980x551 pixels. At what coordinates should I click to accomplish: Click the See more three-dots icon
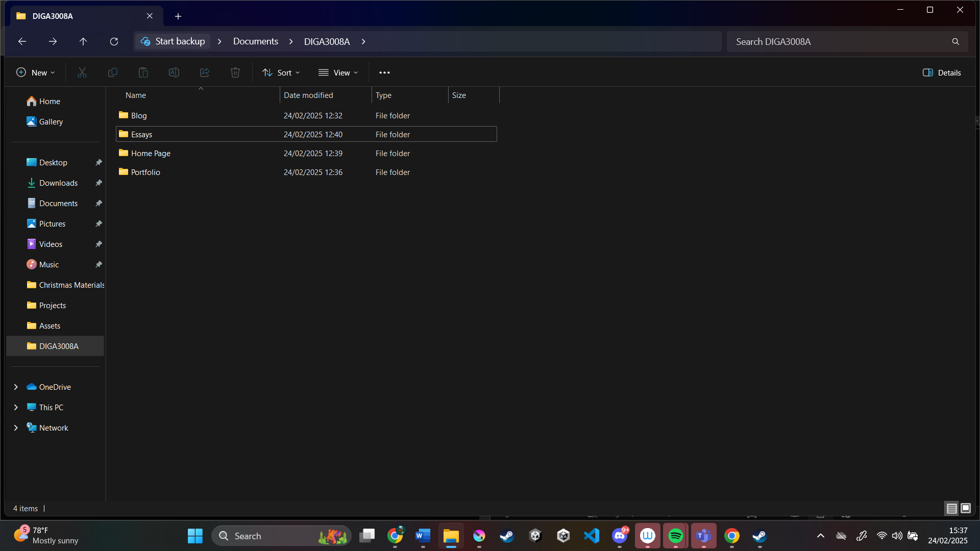(384, 72)
